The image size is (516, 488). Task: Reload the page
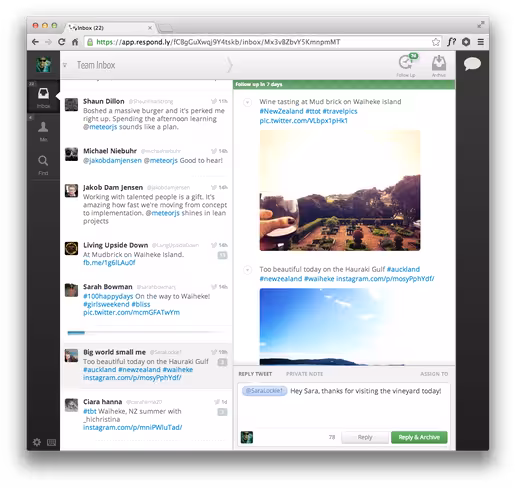(62, 42)
